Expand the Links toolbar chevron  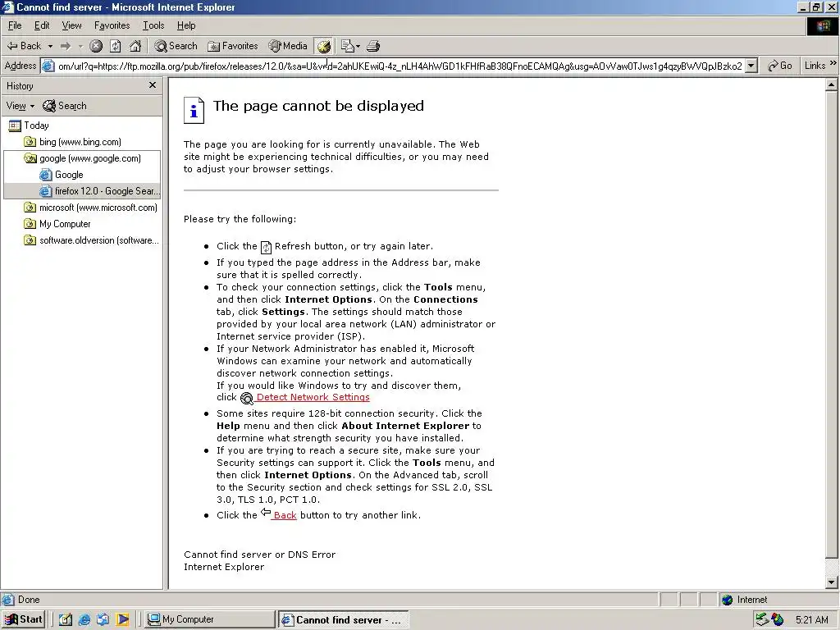[x=833, y=63]
